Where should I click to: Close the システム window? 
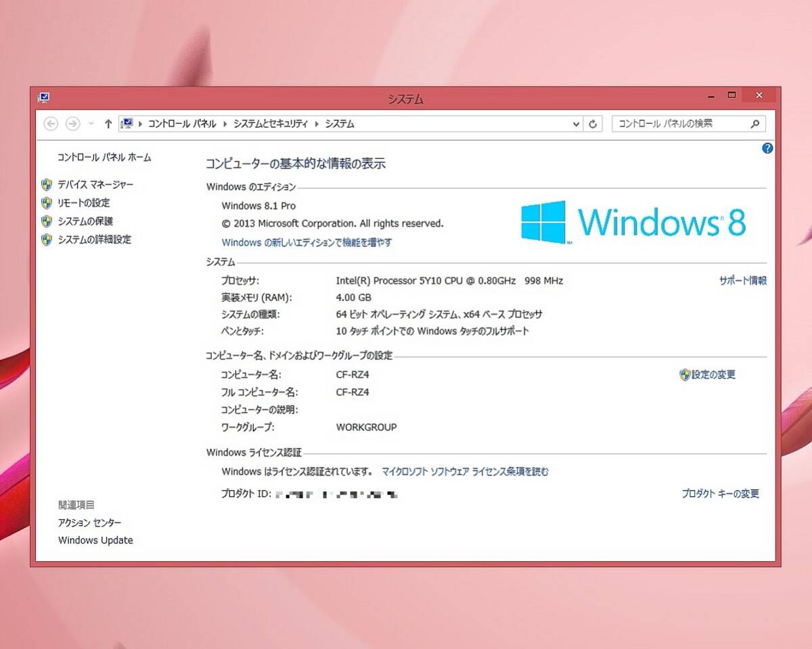pyautogui.click(x=759, y=95)
